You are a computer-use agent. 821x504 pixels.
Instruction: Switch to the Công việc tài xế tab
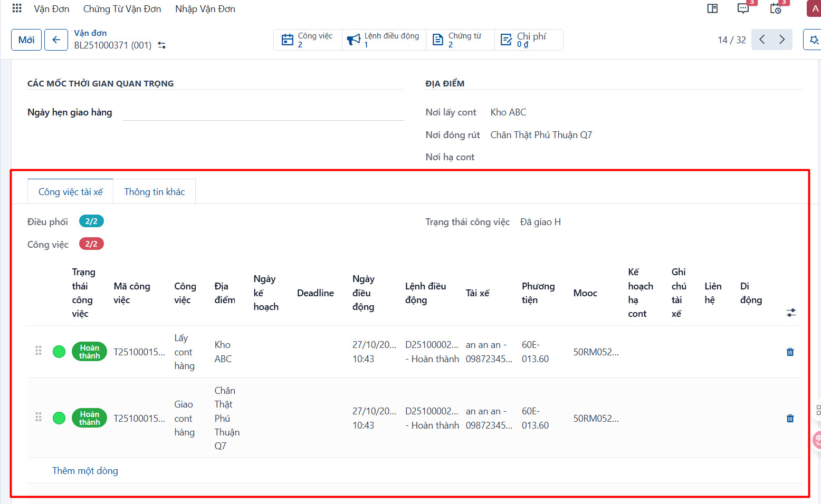[x=71, y=192]
